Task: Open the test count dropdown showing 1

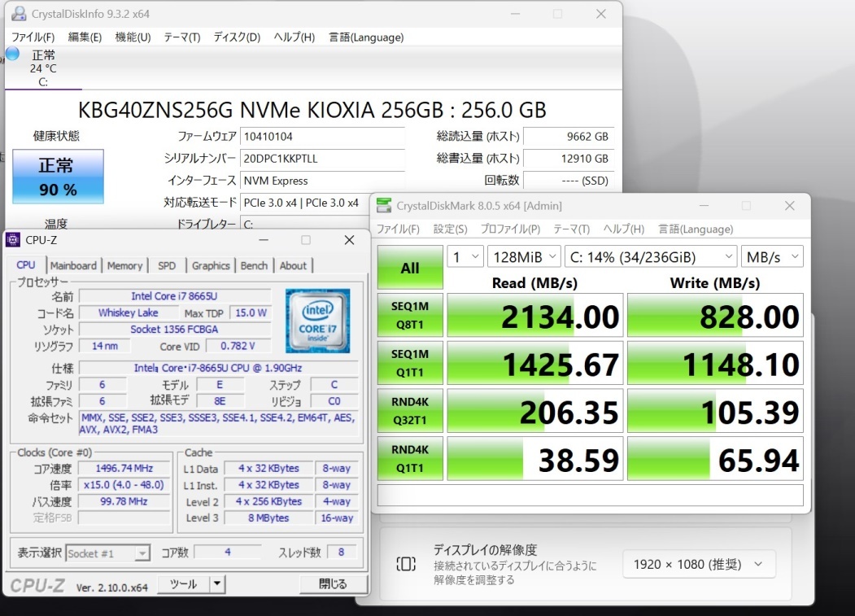Action: [x=465, y=257]
